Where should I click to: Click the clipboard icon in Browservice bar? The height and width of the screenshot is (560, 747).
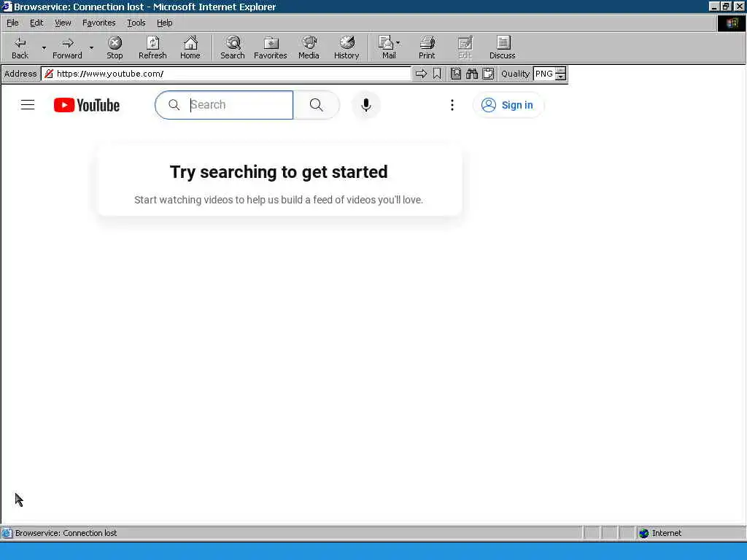click(x=488, y=74)
